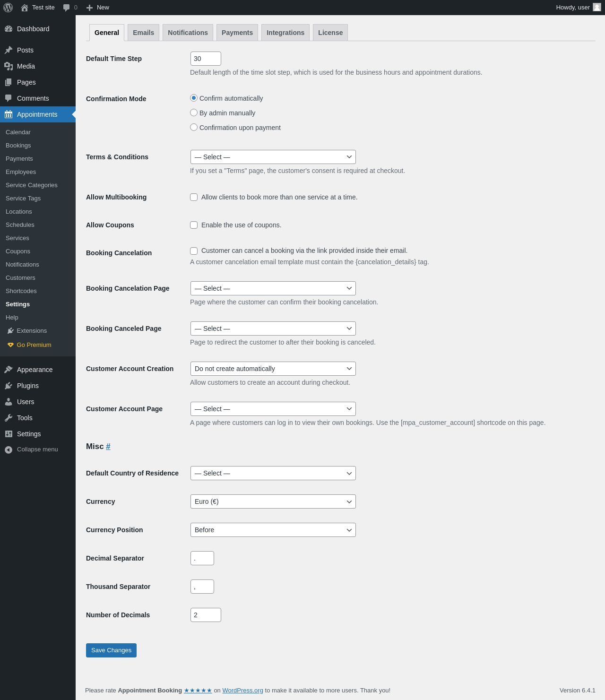Open the Payments settings tab

pos(237,33)
